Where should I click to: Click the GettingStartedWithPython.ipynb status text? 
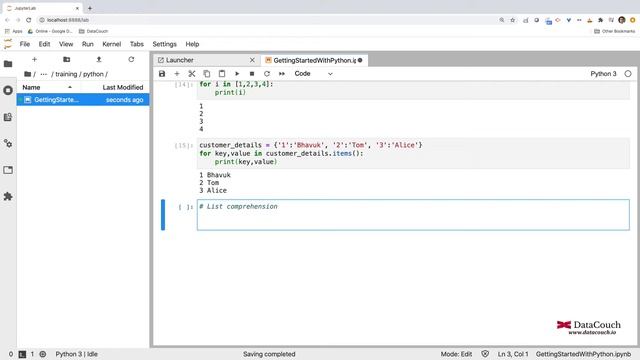[583, 354]
